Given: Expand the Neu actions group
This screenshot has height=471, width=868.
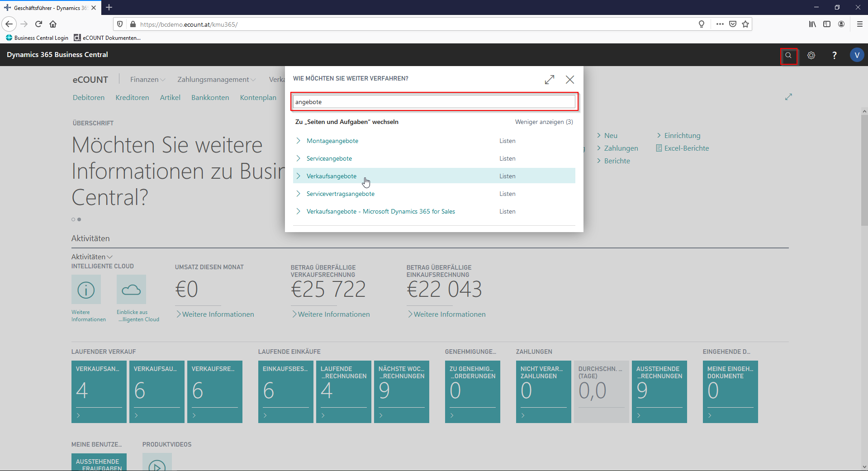Looking at the screenshot, I should point(607,135).
